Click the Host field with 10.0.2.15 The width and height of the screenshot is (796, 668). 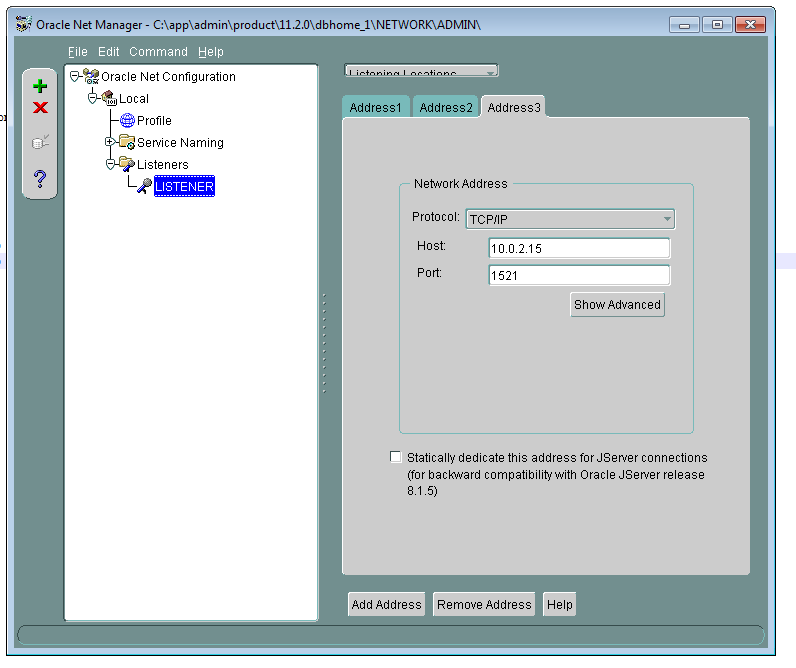pyautogui.click(x=579, y=248)
